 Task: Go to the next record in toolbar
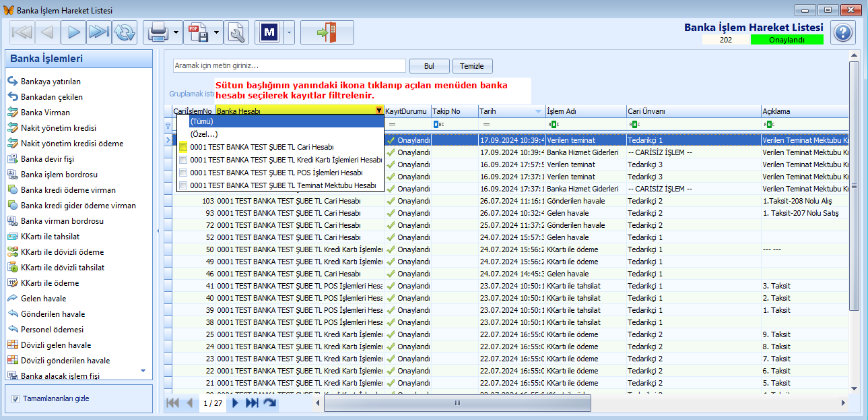pos(73,32)
